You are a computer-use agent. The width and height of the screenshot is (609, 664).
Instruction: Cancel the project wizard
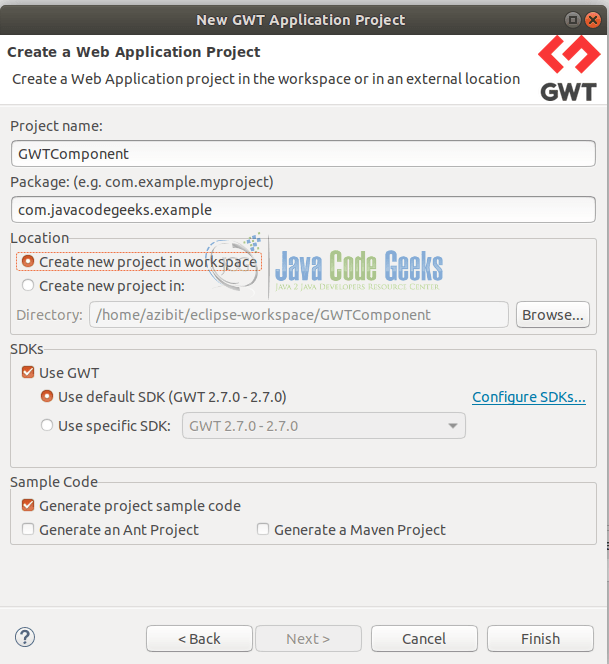tap(424, 639)
